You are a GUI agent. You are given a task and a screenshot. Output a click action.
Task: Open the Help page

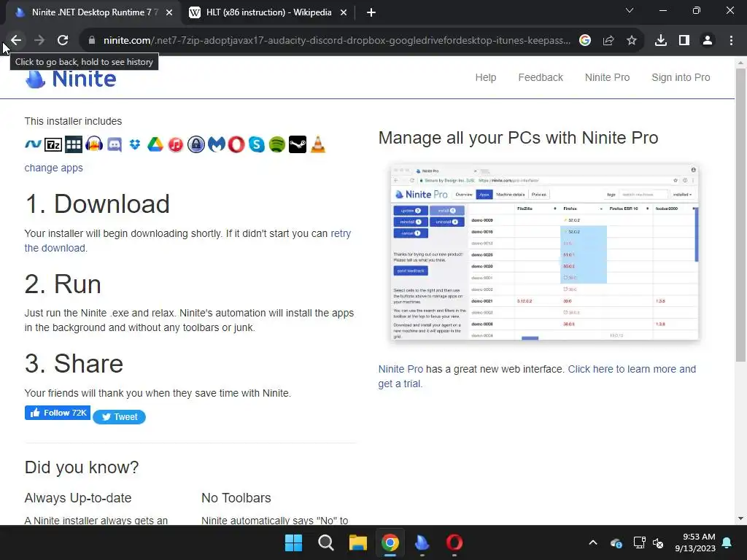(x=485, y=77)
